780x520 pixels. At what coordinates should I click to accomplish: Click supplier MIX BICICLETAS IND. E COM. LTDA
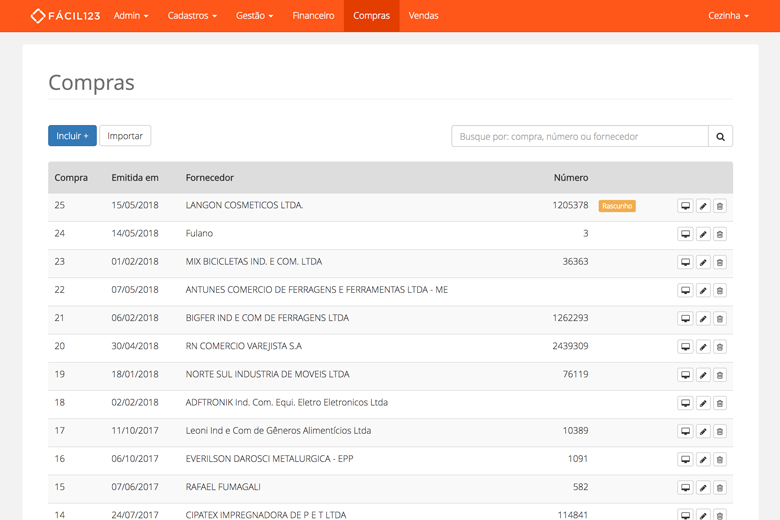pos(254,261)
